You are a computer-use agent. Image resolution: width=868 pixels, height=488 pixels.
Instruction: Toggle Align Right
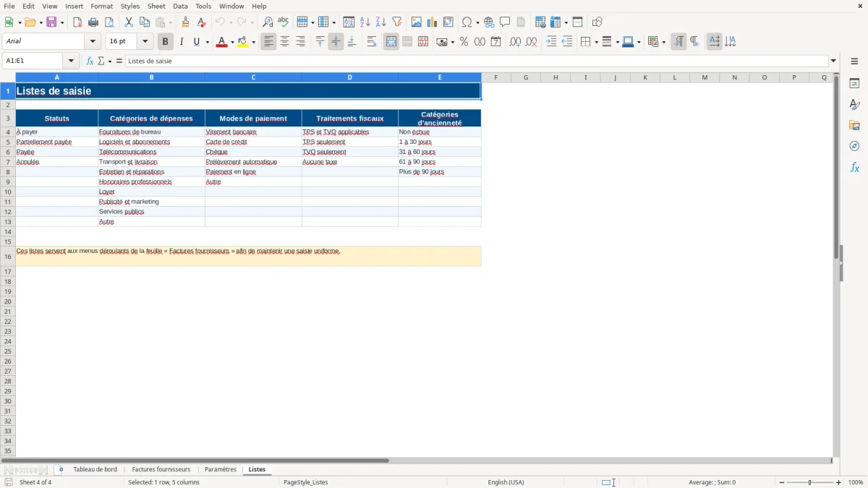[300, 42]
